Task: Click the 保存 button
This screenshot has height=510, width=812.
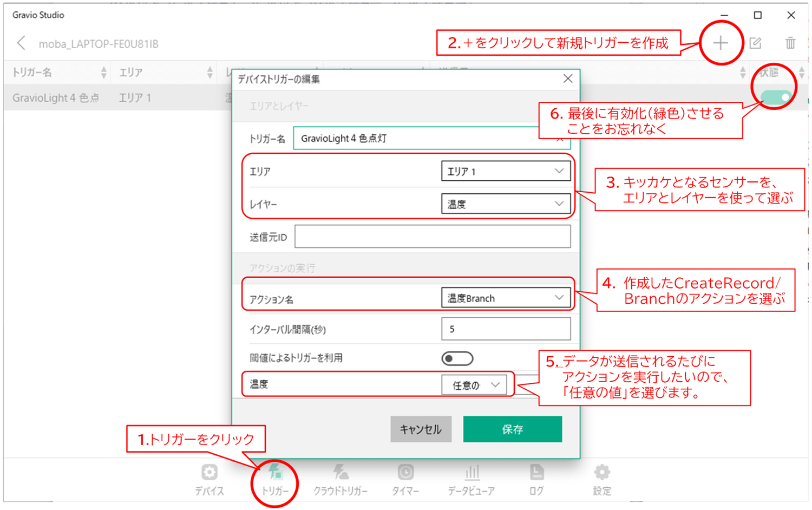Action: pyautogui.click(x=513, y=429)
